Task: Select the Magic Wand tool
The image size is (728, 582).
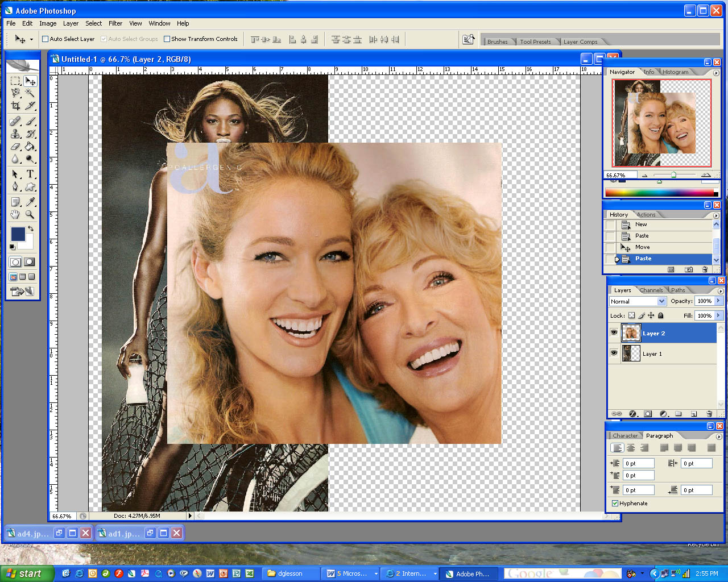Action: [30, 93]
